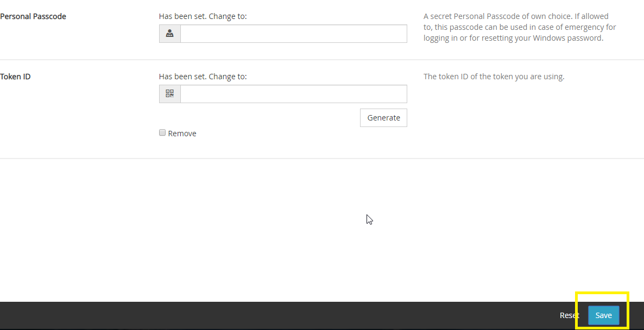
Task: Click the QR code icon beside Token ID field
Action: tap(169, 94)
